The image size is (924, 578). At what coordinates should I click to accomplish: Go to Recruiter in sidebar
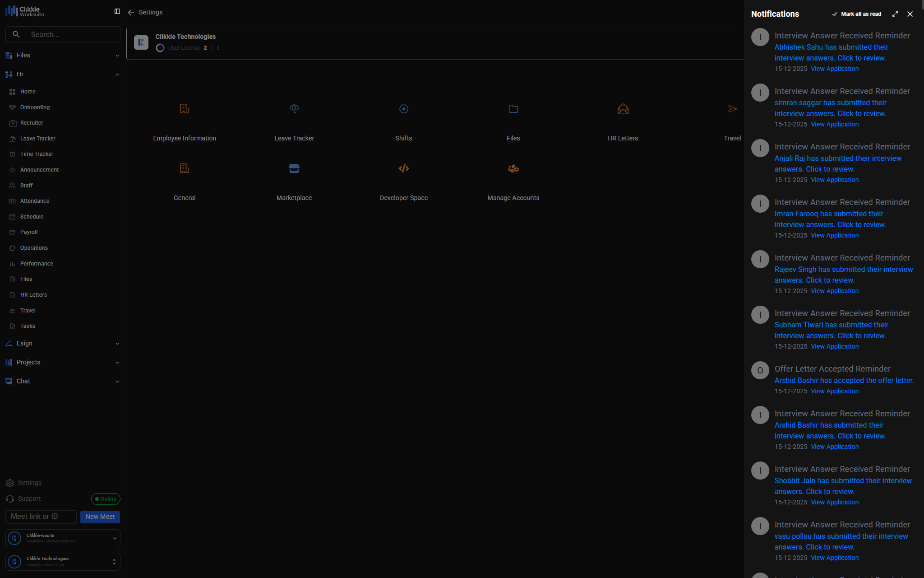pos(32,123)
